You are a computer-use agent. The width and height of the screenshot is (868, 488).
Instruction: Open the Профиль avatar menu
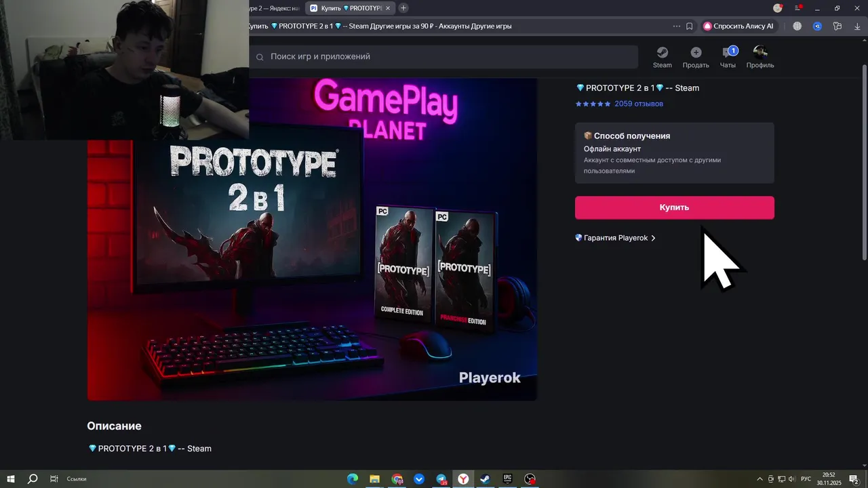click(760, 57)
